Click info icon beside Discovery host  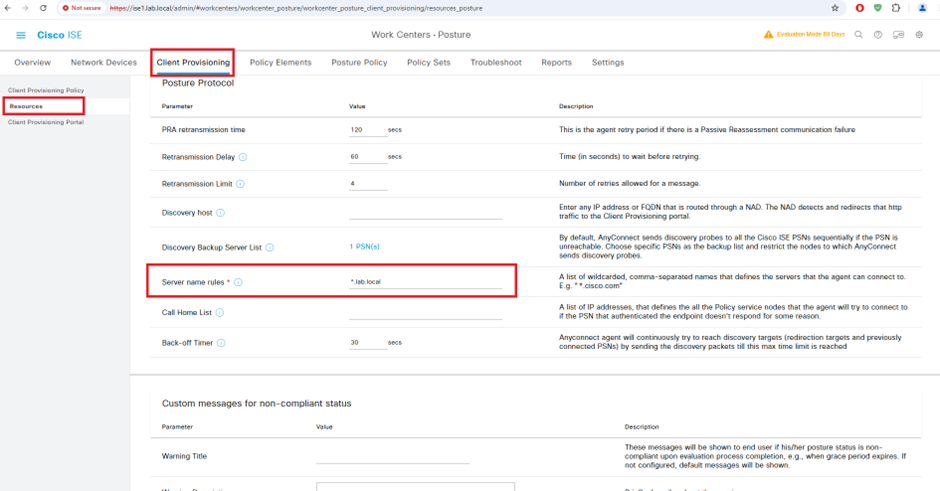[220, 213]
